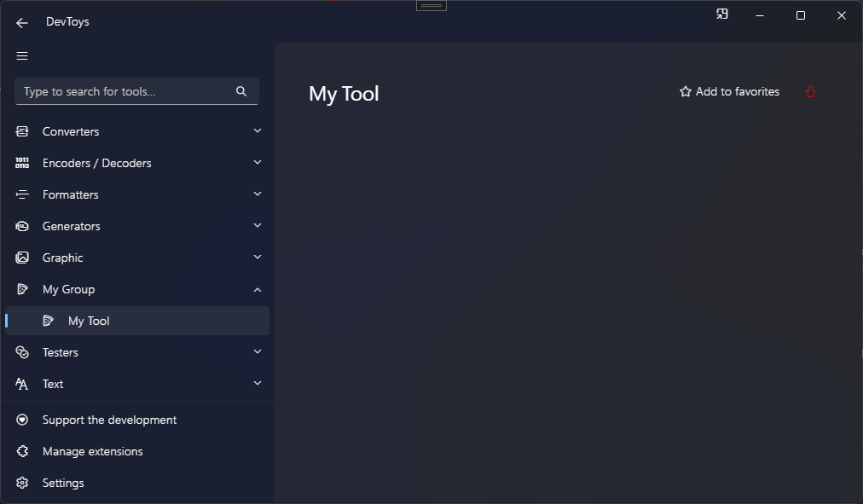
Task: Expand the Generators chevron
Action: click(x=257, y=226)
